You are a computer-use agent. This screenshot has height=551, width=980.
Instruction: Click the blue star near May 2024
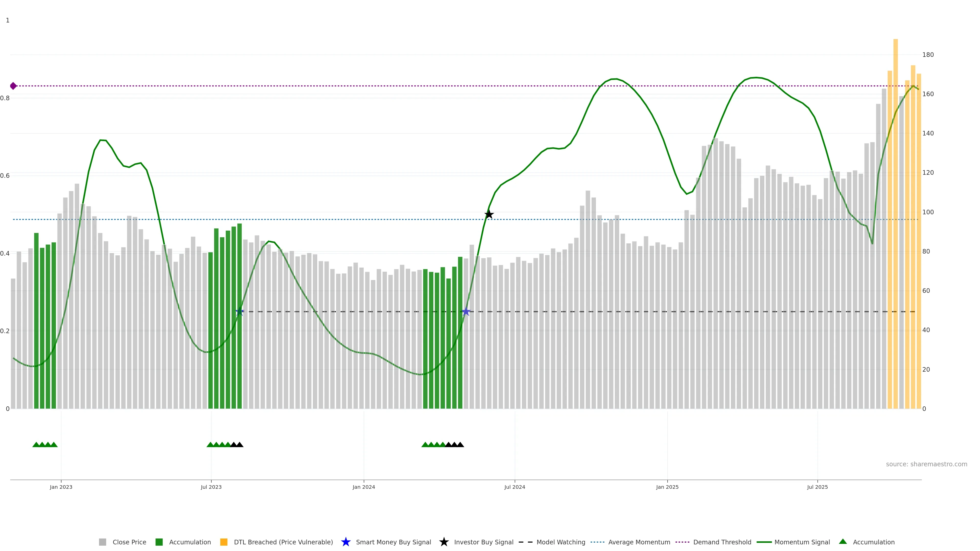(x=466, y=312)
